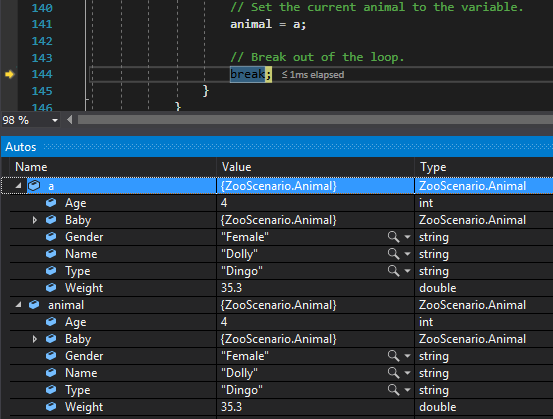Click the object icon of variable 'a'
Viewport: 553px width, 419px height.
tap(34, 186)
